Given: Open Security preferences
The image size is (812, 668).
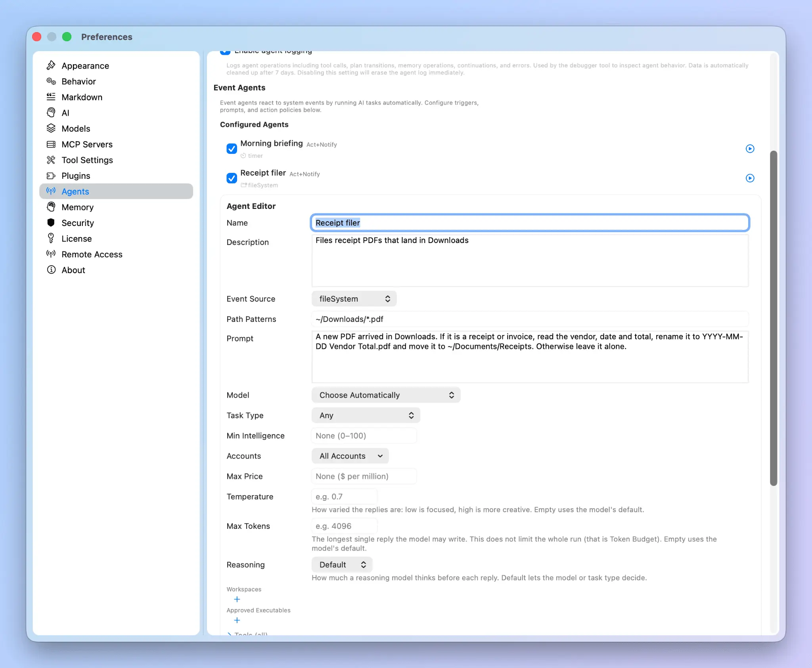Looking at the screenshot, I should tap(116, 223).
